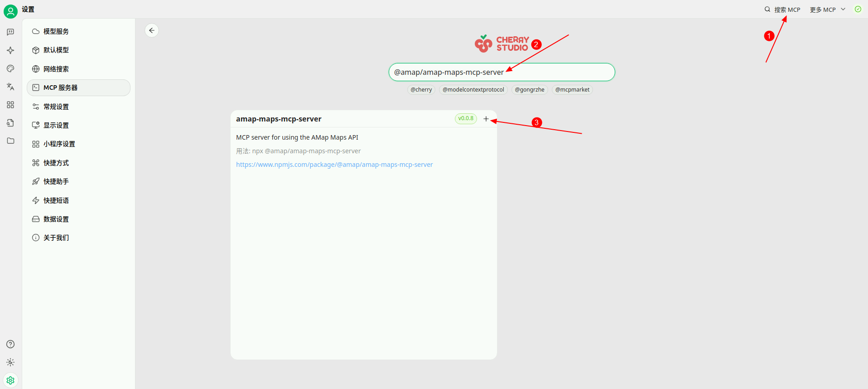Open the paintings palette icon
The width and height of the screenshot is (868, 389).
click(10, 68)
